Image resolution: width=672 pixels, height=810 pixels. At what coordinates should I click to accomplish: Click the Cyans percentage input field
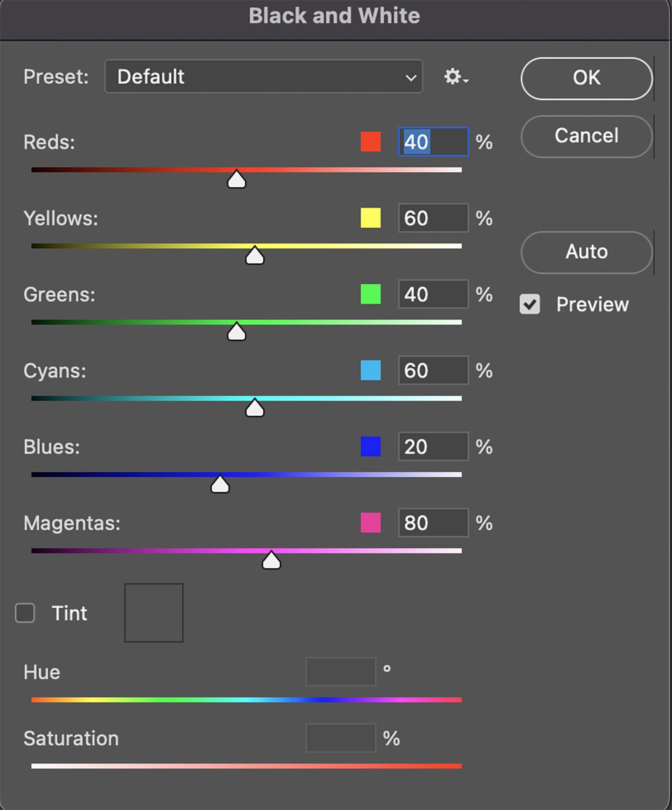433,370
